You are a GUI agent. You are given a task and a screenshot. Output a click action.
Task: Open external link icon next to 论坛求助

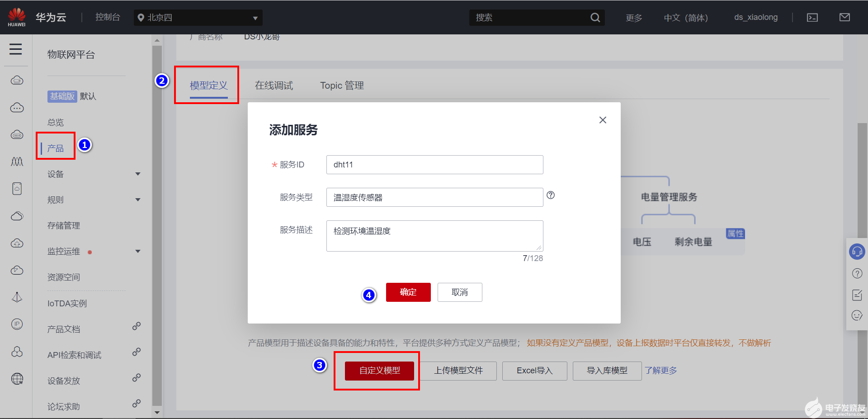(137, 404)
